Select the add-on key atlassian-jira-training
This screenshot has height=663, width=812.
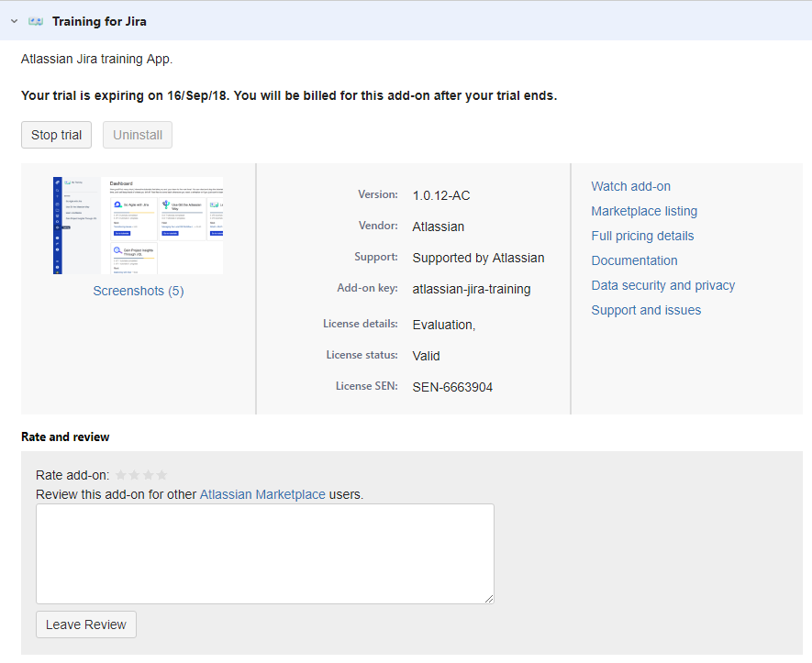pos(472,289)
